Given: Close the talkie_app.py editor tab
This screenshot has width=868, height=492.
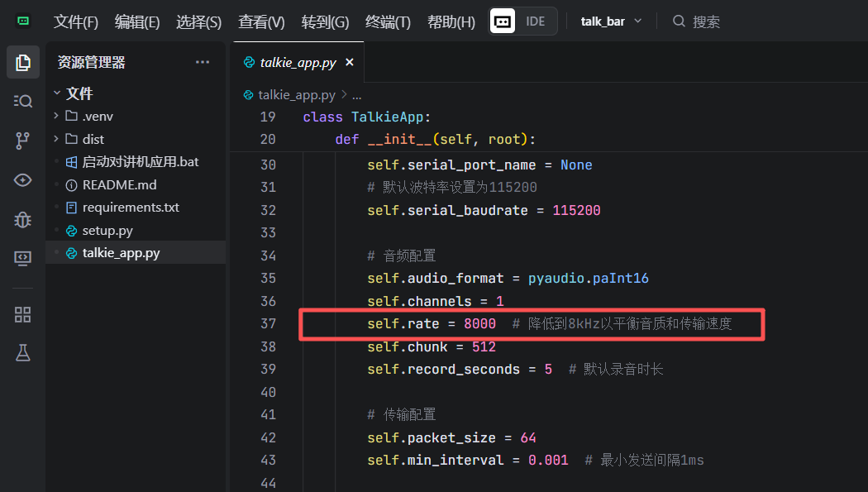Looking at the screenshot, I should click(350, 62).
